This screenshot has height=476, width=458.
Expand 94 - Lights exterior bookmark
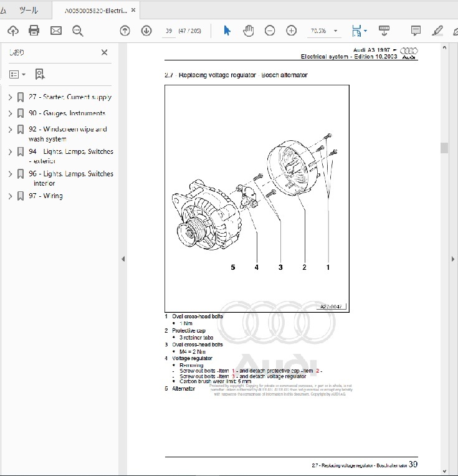pyautogui.click(x=11, y=152)
